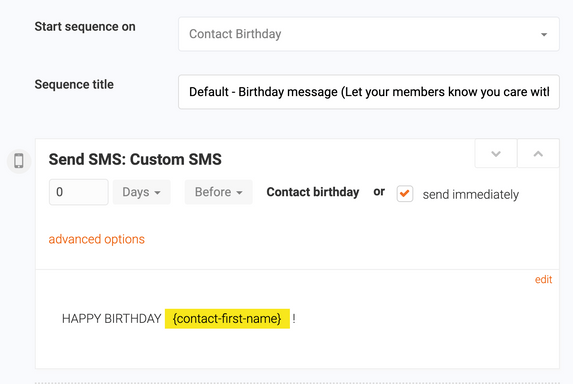Viewport: 573px width, 384px height.
Task: Click the Sequence title input field
Action: point(369,92)
